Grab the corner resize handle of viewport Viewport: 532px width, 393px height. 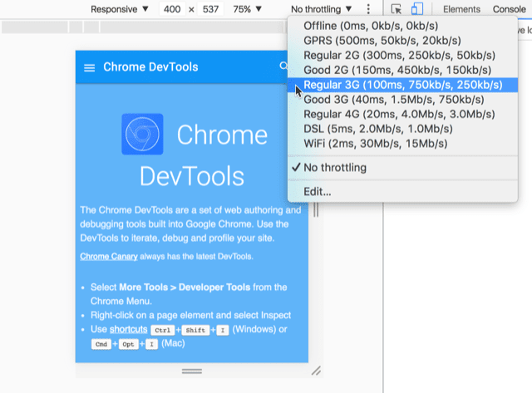pyautogui.click(x=315, y=370)
